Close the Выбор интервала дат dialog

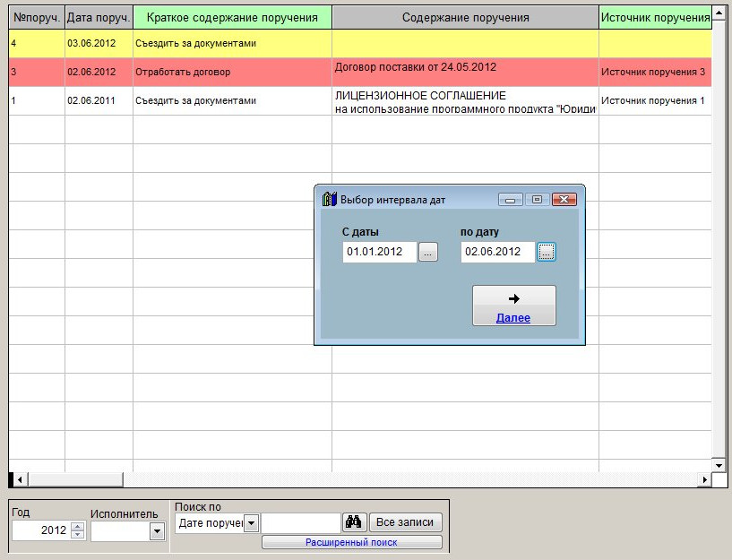point(564,200)
